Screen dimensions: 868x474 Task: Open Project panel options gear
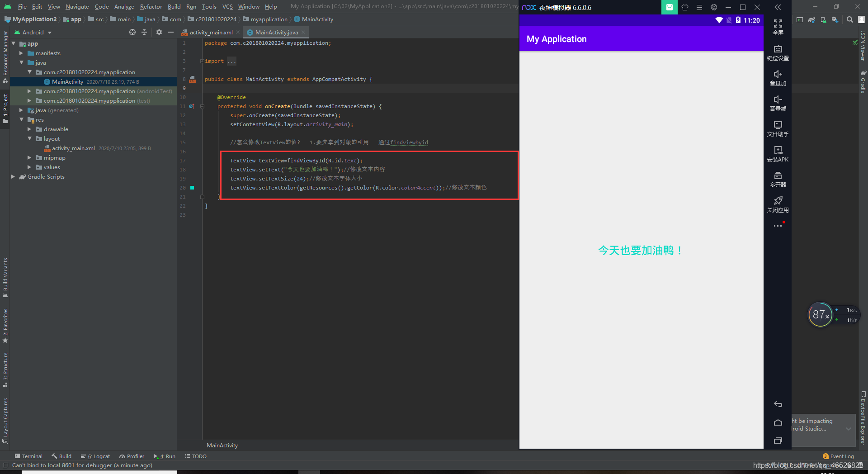coord(159,32)
